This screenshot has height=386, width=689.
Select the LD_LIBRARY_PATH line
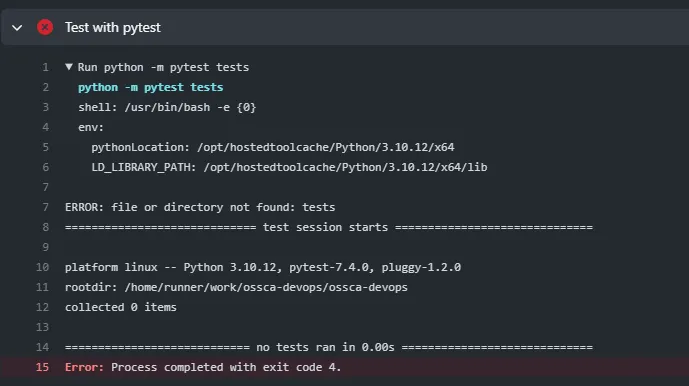point(289,168)
